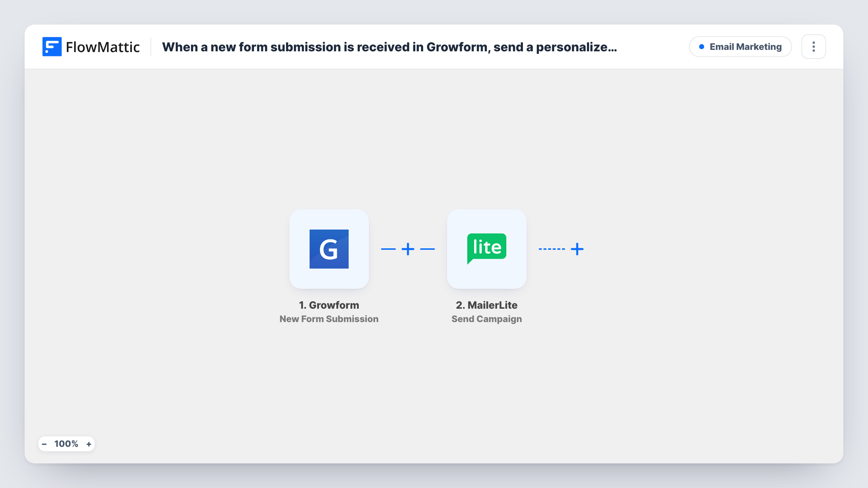868x488 pixels.
Task: Click the Email Marketing category tag
Action: point(740,47)
